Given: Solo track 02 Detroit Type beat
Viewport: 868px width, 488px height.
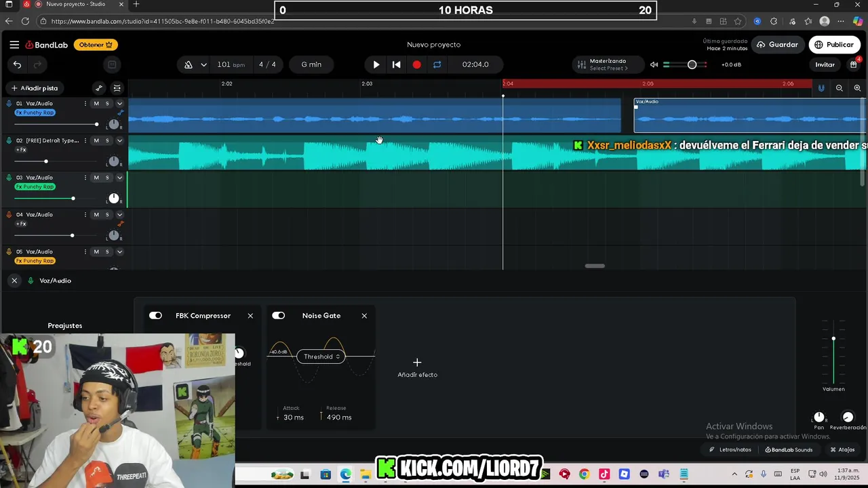Looking at the screenshot, I should [107, 141].
